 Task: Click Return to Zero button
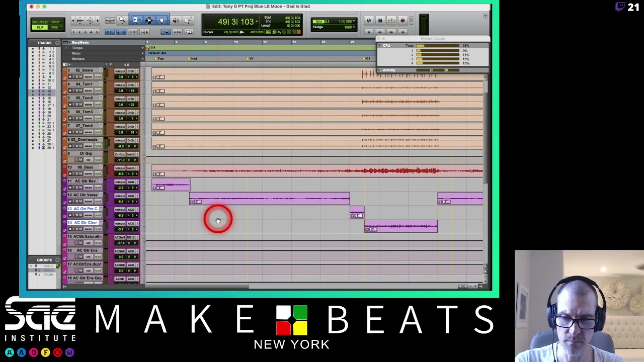pos(369,32)
